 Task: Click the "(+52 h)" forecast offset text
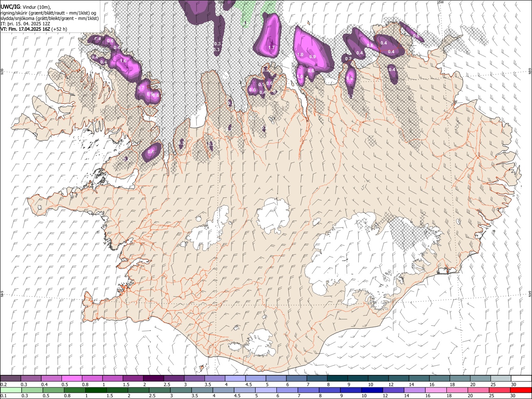[59, 29]
